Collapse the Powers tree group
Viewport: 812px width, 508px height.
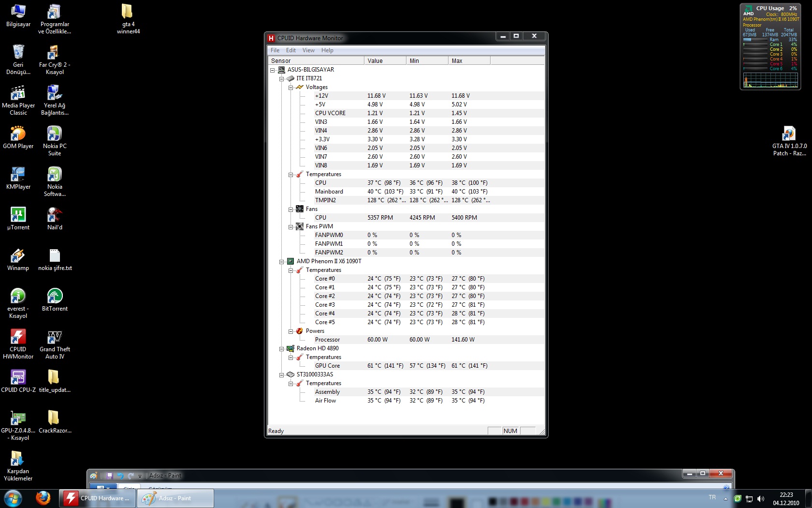point(291,331)
